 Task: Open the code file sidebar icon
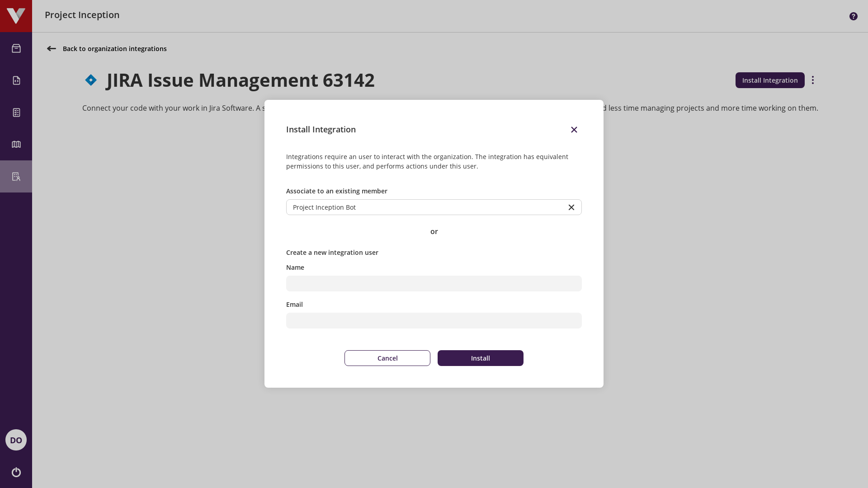click(16, 80)
